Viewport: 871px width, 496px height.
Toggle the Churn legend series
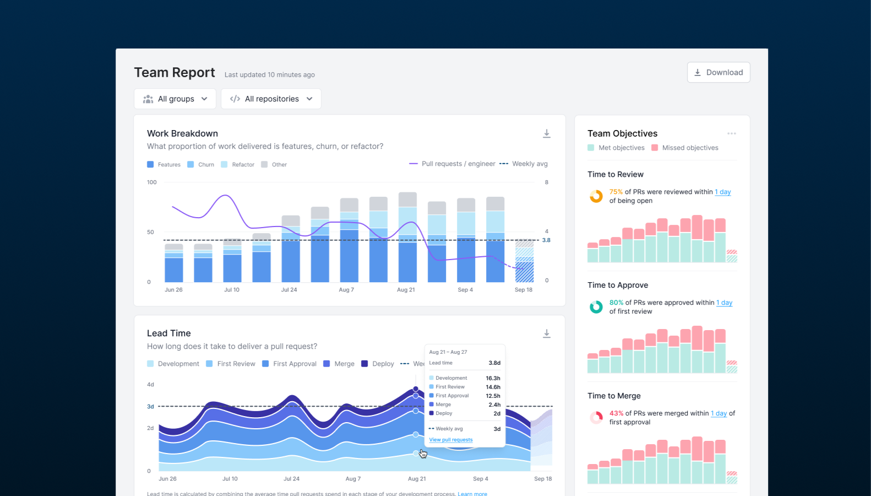[x=200, y=164]
